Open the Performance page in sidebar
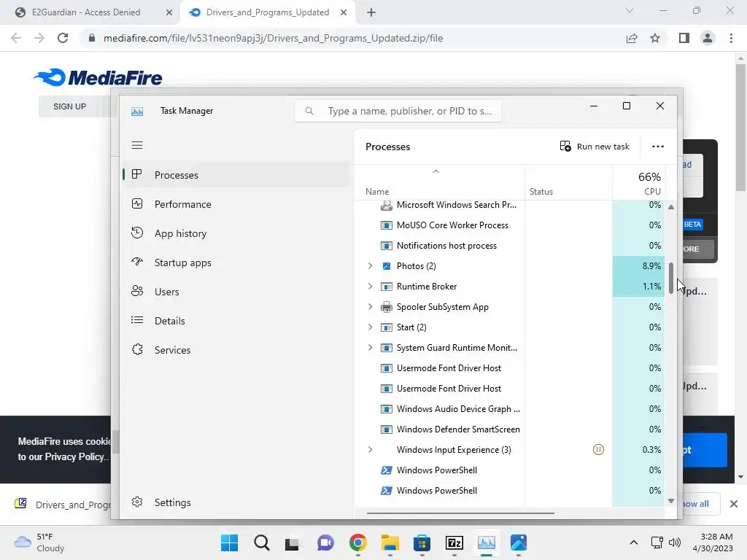The image size is (747, 560). tap(236, 204)
